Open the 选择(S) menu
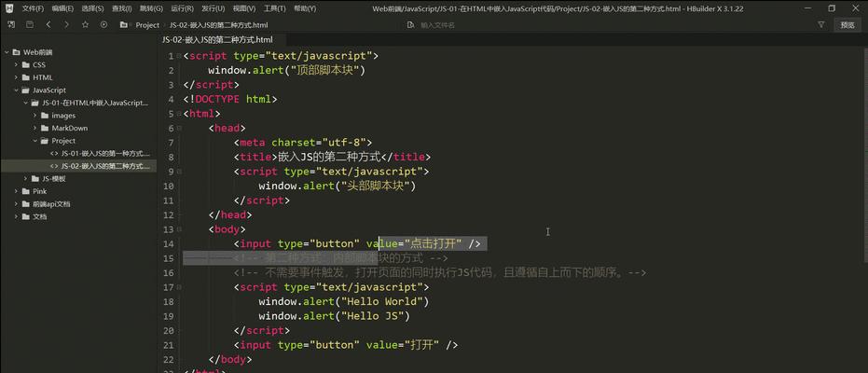 pos(92,8)
